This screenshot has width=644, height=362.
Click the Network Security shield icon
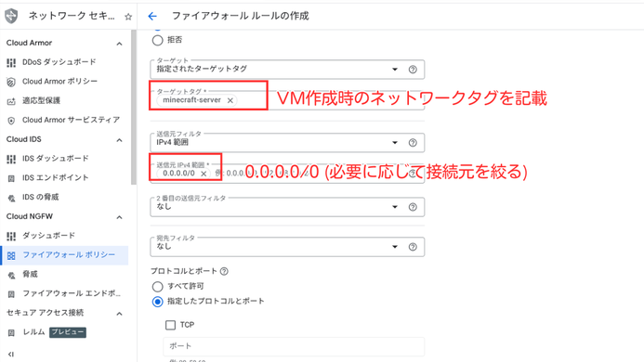click(x=11, y=16)
